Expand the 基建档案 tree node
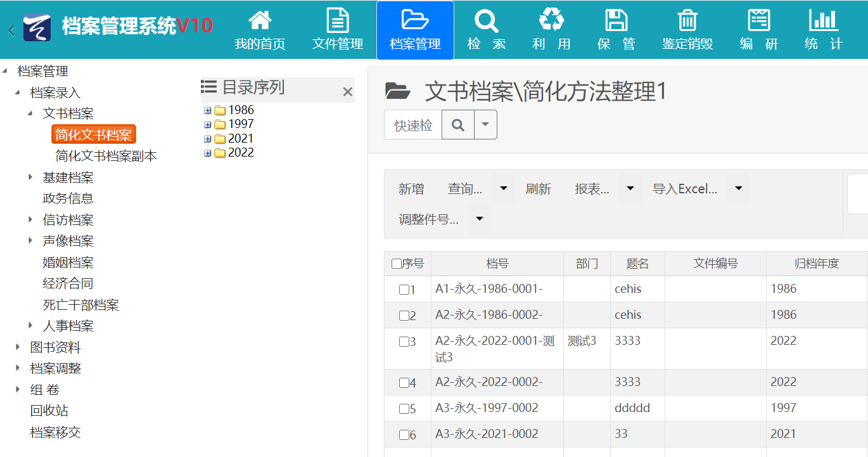 (x=30, y=177)
